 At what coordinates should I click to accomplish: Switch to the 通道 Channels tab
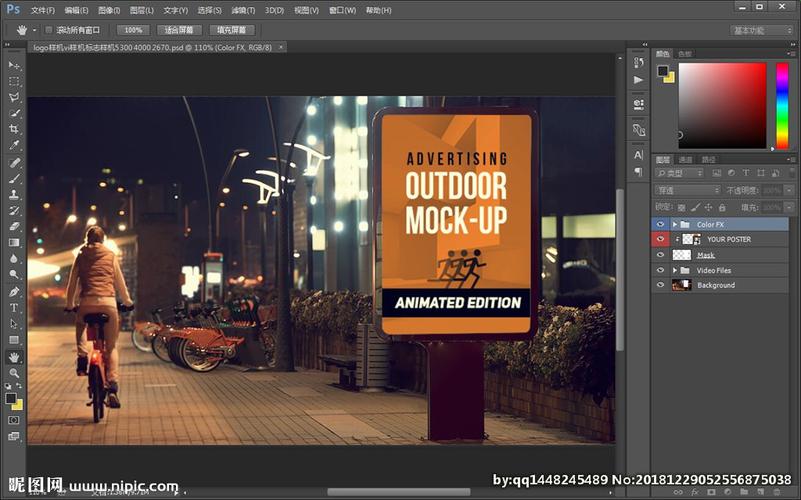(685, 160)
